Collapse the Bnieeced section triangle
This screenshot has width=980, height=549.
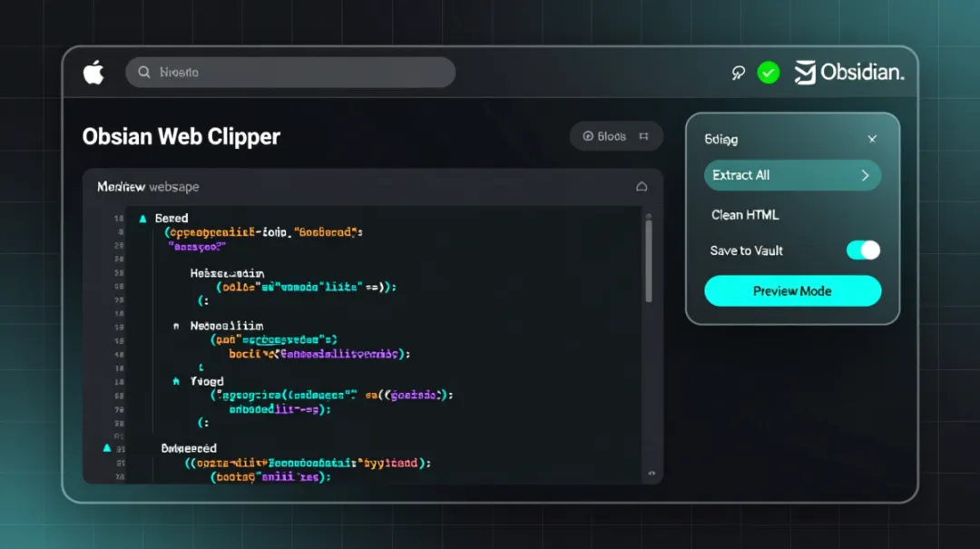click(x=107, y=447)
